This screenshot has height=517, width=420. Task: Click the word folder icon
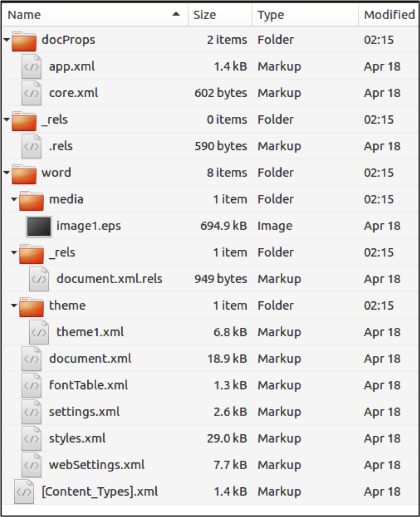23,173
